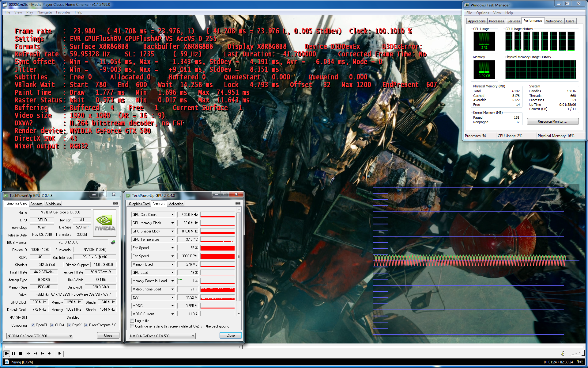Skip to the previous chapter

click(x=28, y=353)
